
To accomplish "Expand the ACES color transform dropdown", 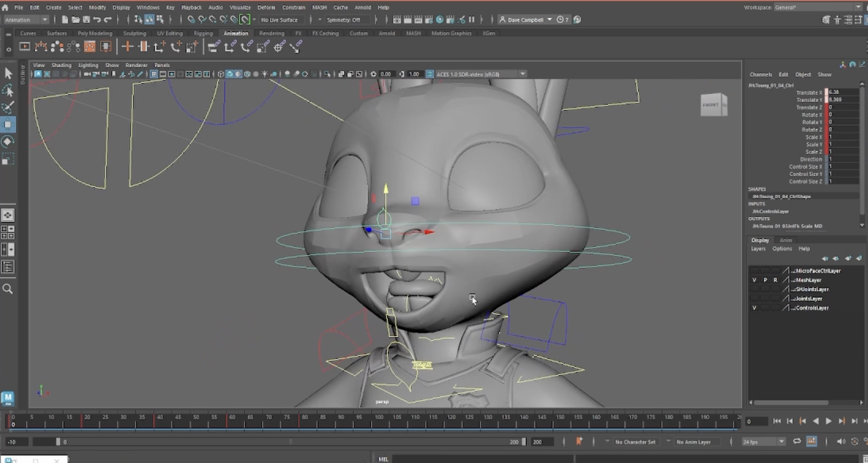I will (x=523, y=74).
